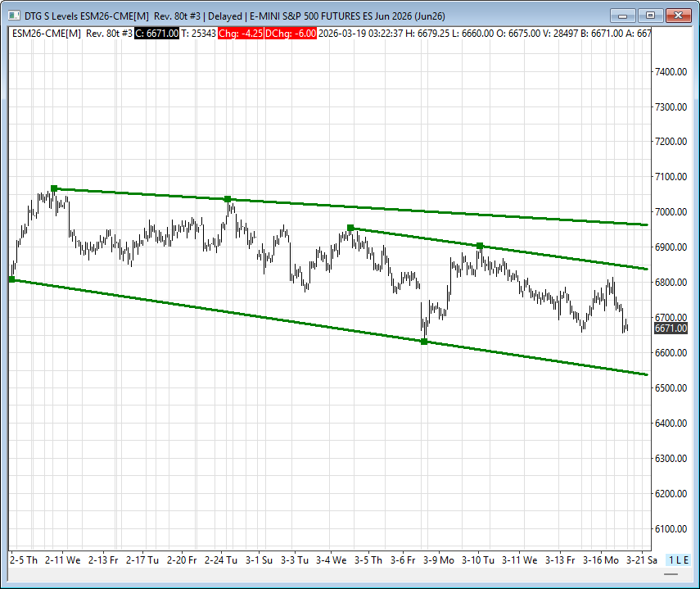Select the left-edge anchor of lower channel line
The width and height of the screenshot is (700, 589).
pos(11,279)
